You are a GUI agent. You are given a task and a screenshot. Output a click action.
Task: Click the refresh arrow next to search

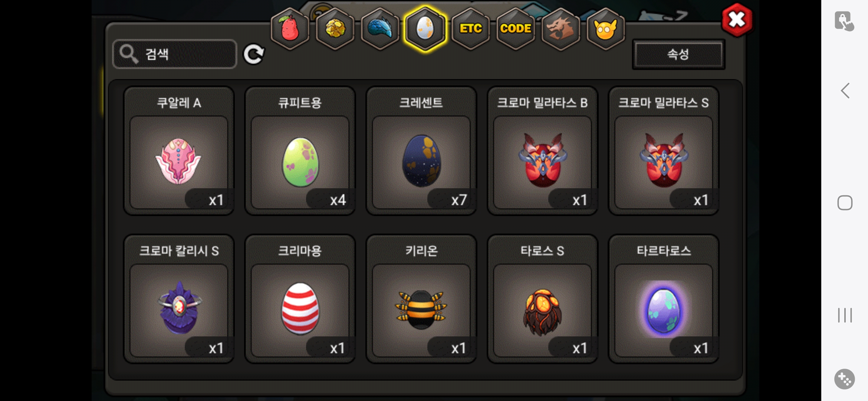click(x=254, y=54)
